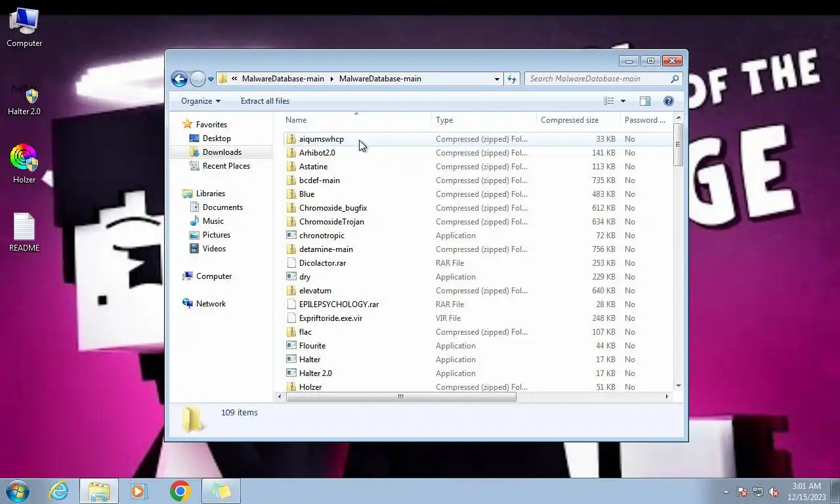Sort by Password column header

pos(646,120)
